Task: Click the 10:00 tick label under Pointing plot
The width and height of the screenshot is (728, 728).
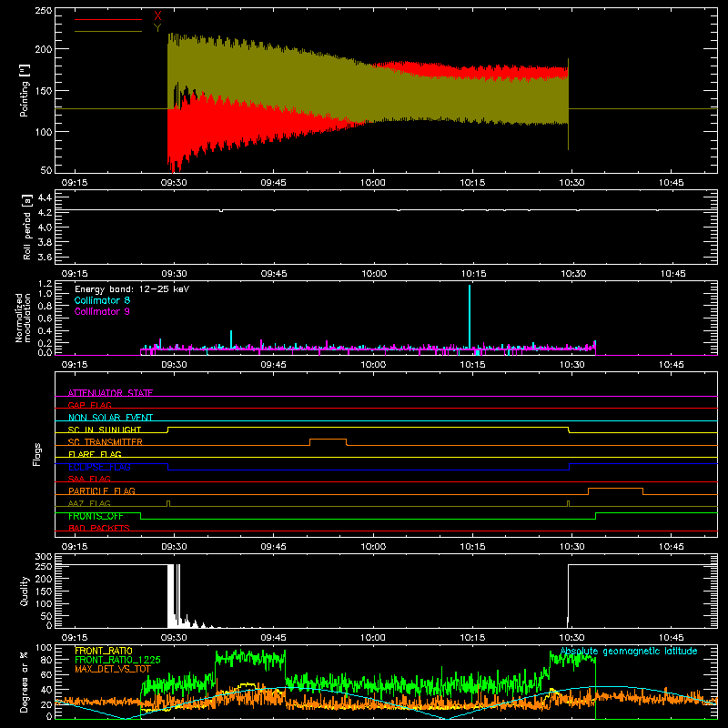Action: (373, 183)
